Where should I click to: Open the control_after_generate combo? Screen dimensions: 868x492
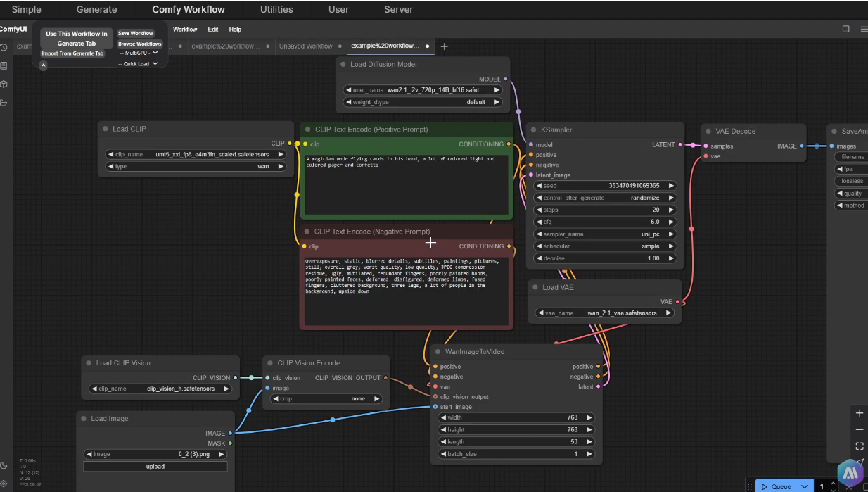click(606, 198)
